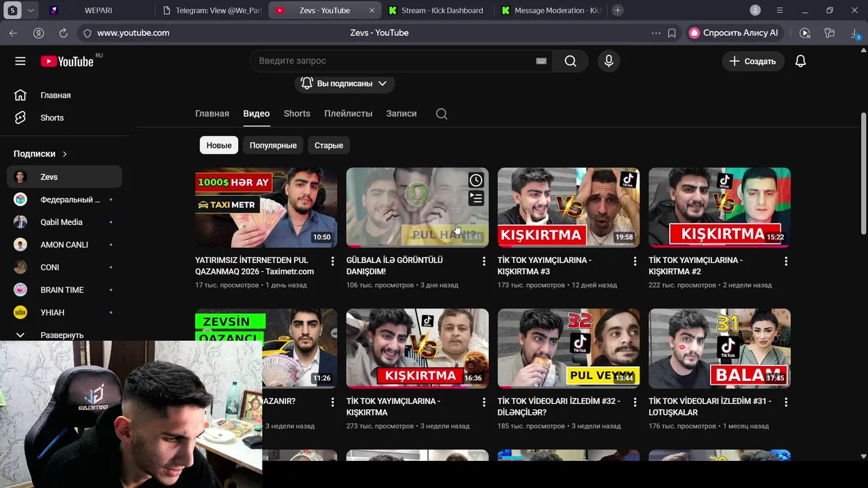Viewport: 868px width, 488px height.
Task: Open title TİK TOK VİDEOLARI İZLƏDİM #32
Action: (x=559, y=407)
